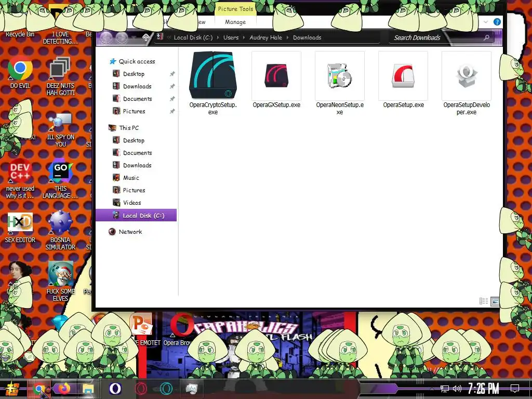Go up one folder level arrow

[145, 37]
